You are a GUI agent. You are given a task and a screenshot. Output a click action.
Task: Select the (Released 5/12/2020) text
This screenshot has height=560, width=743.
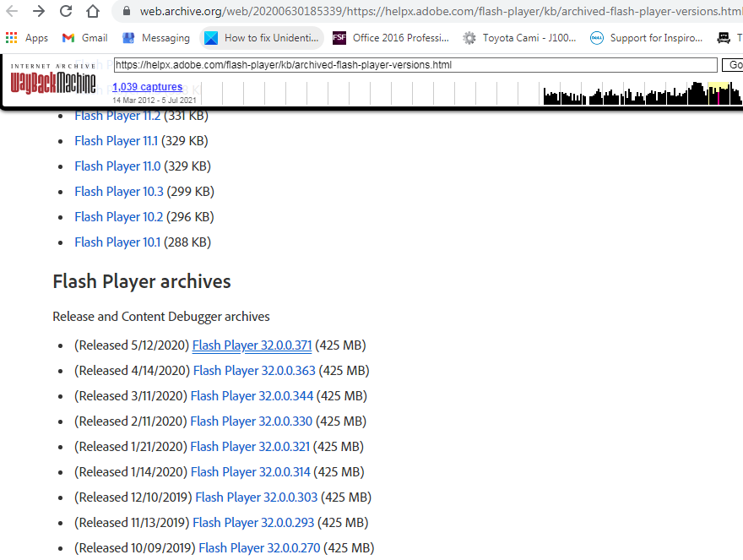pyautogui.click(x=132, y=345)
